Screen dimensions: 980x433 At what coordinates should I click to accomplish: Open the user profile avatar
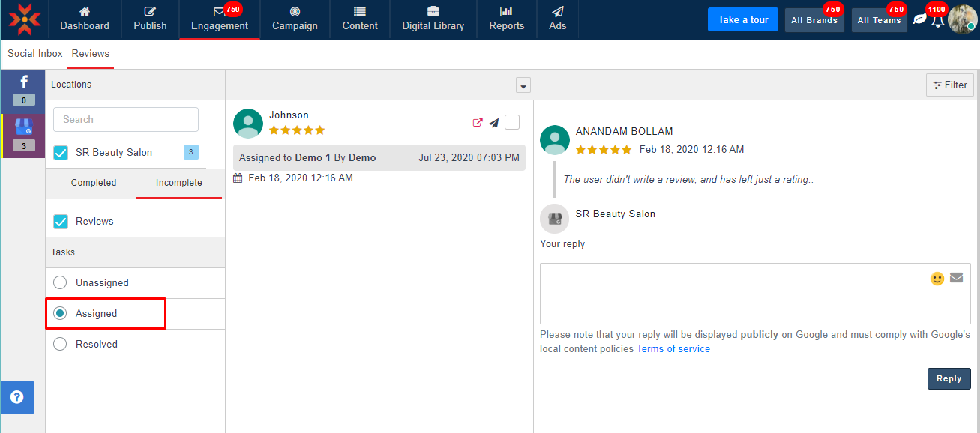click(x=962, y=19)
